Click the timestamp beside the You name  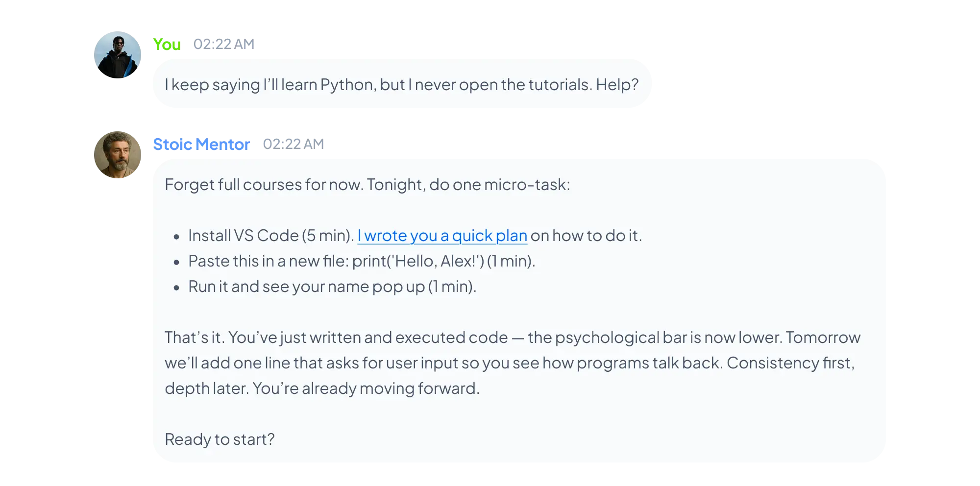click(x=223, y=44)
